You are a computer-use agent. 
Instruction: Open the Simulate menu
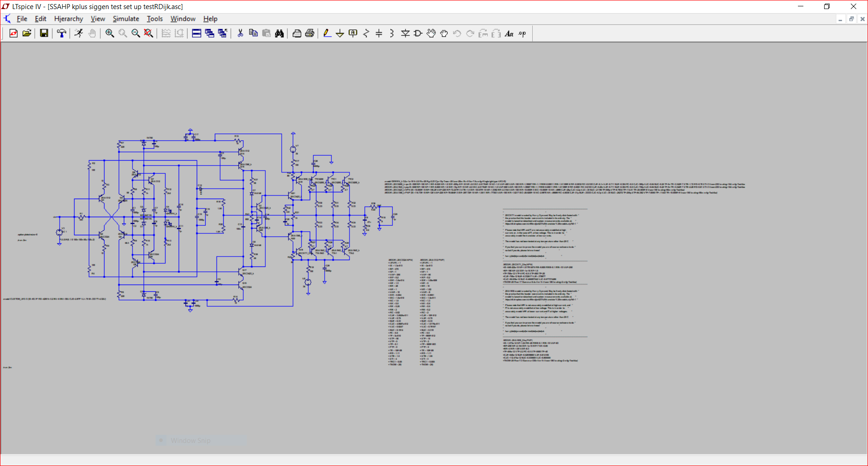coord(126,19)
